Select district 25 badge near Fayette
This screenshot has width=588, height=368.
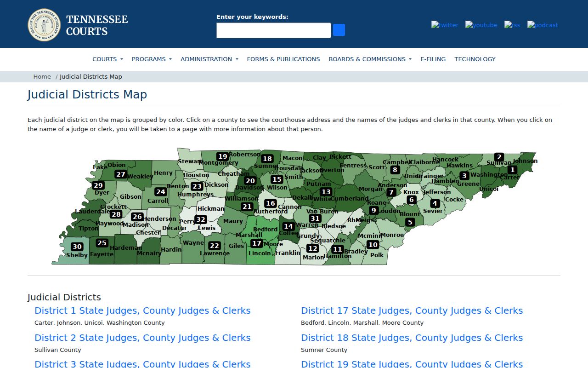tap(102, 243)
